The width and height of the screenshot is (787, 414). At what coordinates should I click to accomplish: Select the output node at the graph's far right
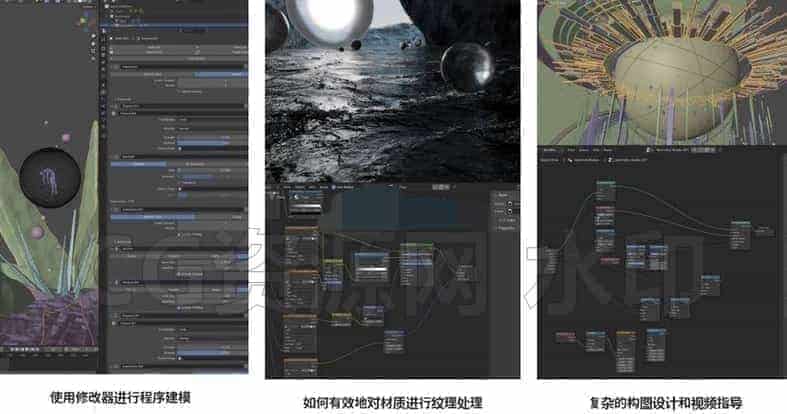pos(762,231)
